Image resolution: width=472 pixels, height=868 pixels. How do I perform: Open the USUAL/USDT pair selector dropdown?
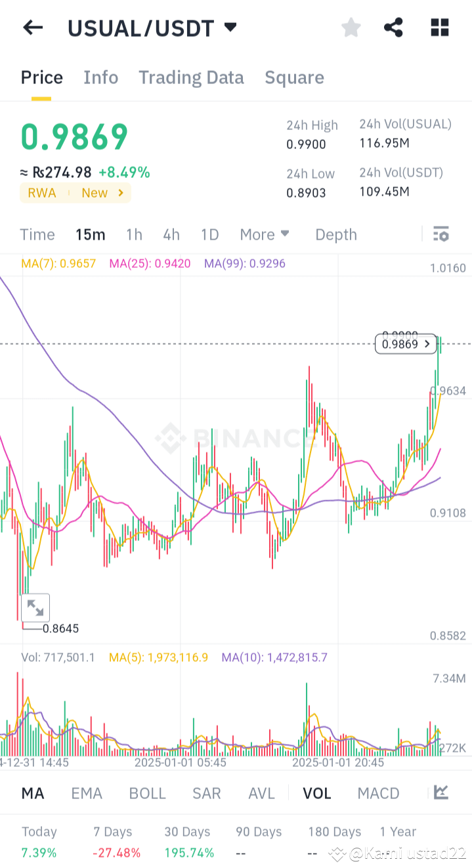tap(153, 27)
